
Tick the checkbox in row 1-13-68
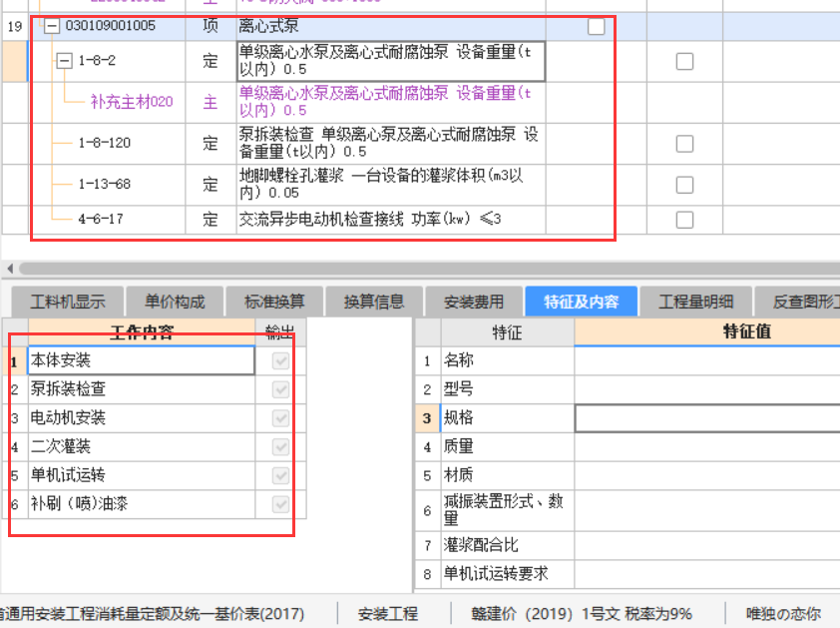[684, 185]
